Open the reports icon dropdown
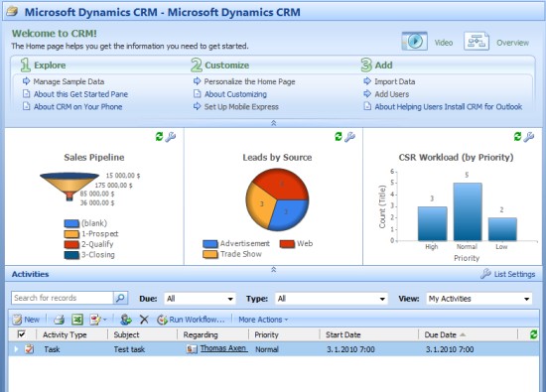The image size is (546, 392). click(98, 320)
